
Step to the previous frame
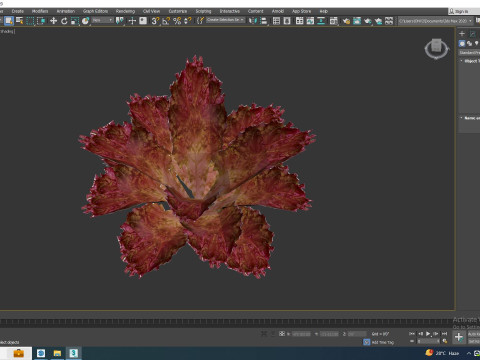(420, 334)
